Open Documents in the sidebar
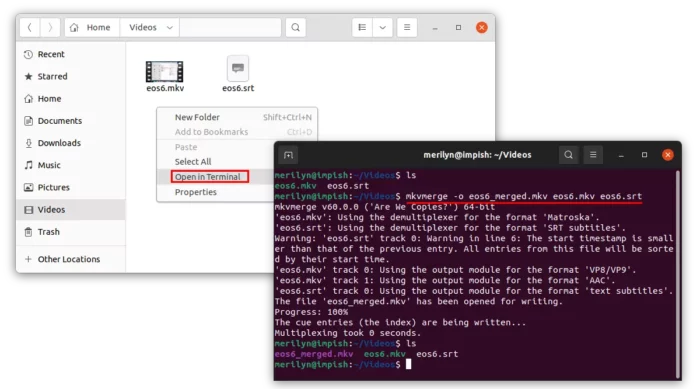Image resolution: width=700 pixels, height=389 pixels. coord(71,121)
